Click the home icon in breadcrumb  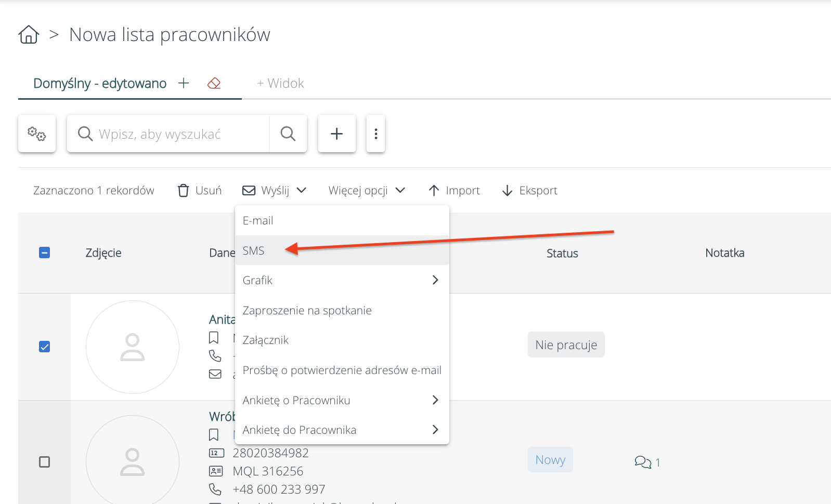coord(29,35)
